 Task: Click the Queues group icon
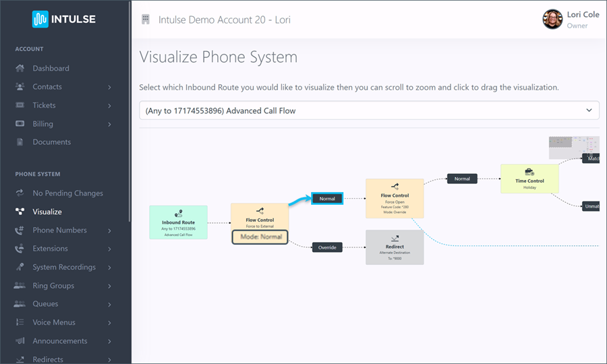point(20,304)
